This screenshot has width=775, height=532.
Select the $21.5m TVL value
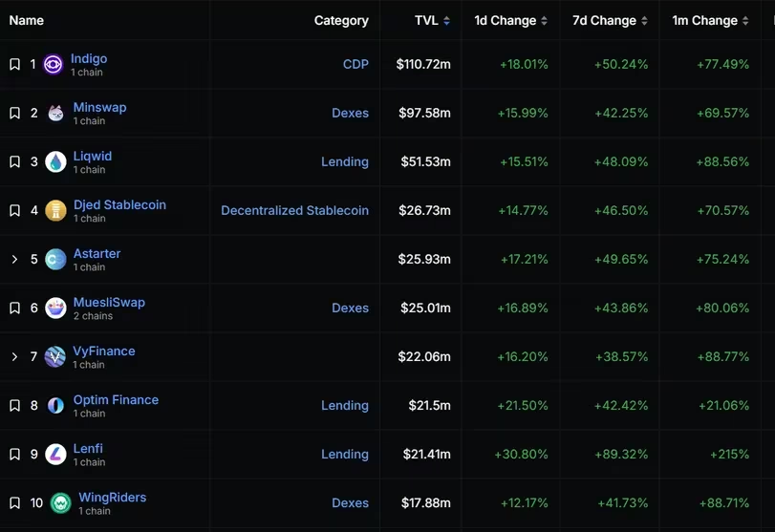(x=429, y=406)
